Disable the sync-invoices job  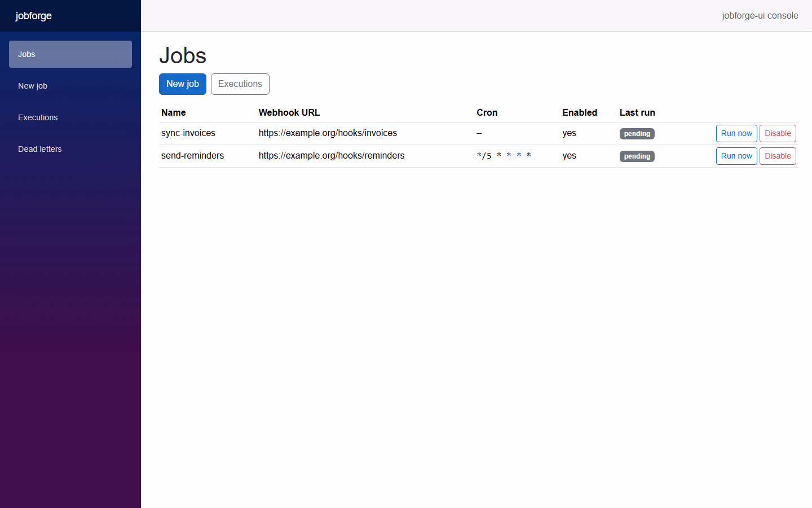pos(778,134)
